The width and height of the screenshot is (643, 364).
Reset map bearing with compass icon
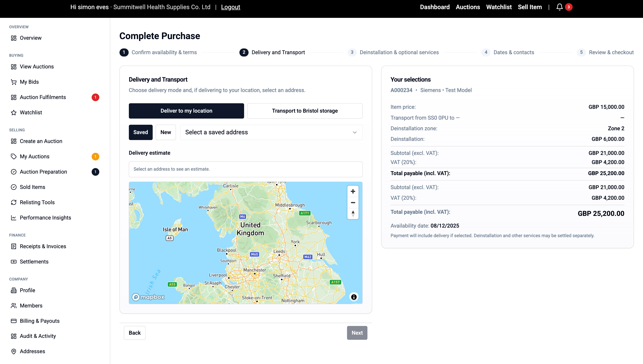coord(353,214)
